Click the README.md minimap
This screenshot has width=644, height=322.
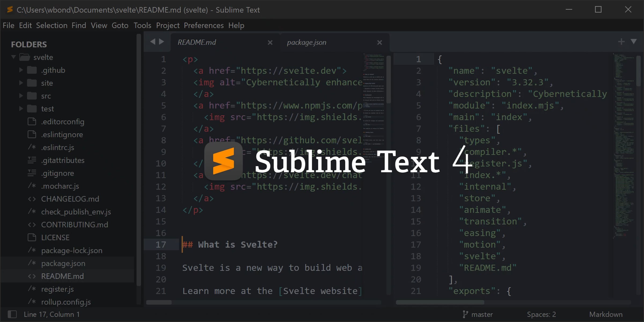[x=374, y=107]
